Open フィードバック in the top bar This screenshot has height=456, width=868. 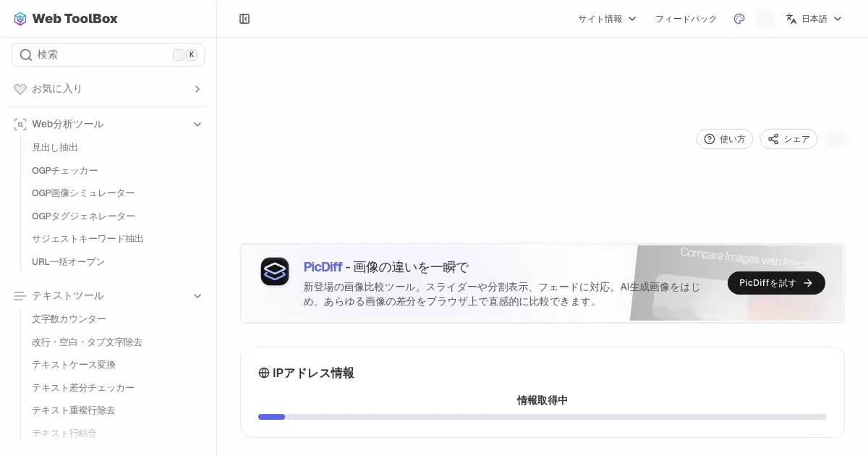pyautogui.click(x=686, y=19)
